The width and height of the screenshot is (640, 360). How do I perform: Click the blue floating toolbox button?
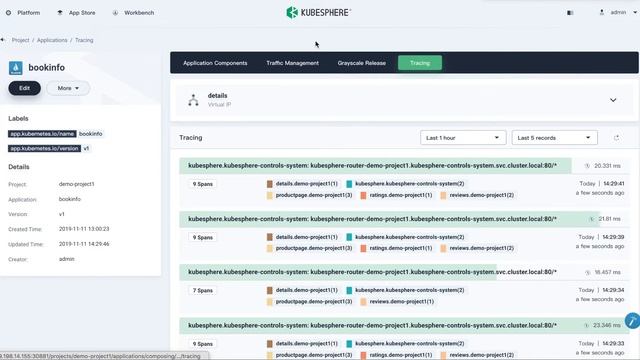tap(633, 320)
